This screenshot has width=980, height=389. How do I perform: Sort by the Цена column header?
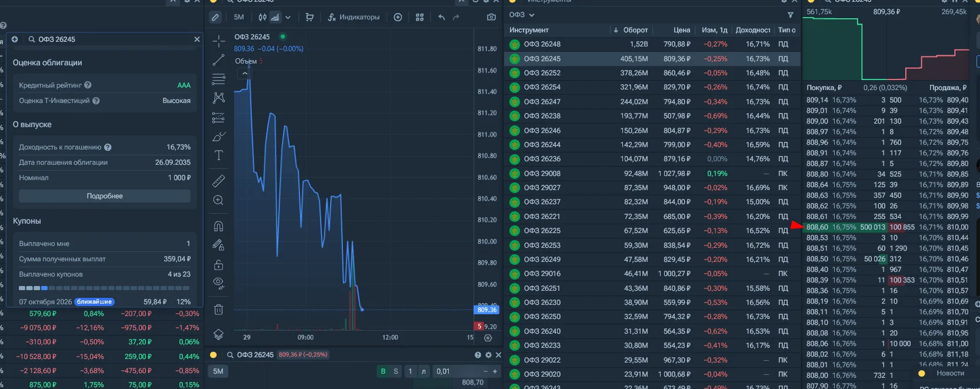tap(682, 30)
